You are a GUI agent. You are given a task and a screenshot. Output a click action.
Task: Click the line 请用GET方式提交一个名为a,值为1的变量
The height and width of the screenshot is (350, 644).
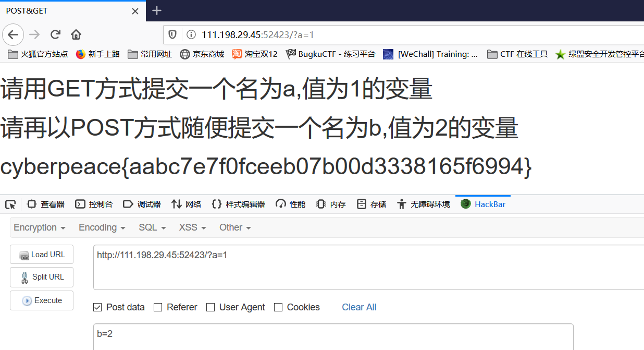tap(216, 90)
